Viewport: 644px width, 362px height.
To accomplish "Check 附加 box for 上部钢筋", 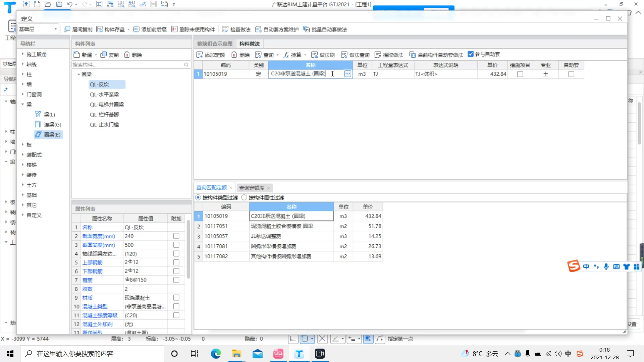I will (176, 262).
